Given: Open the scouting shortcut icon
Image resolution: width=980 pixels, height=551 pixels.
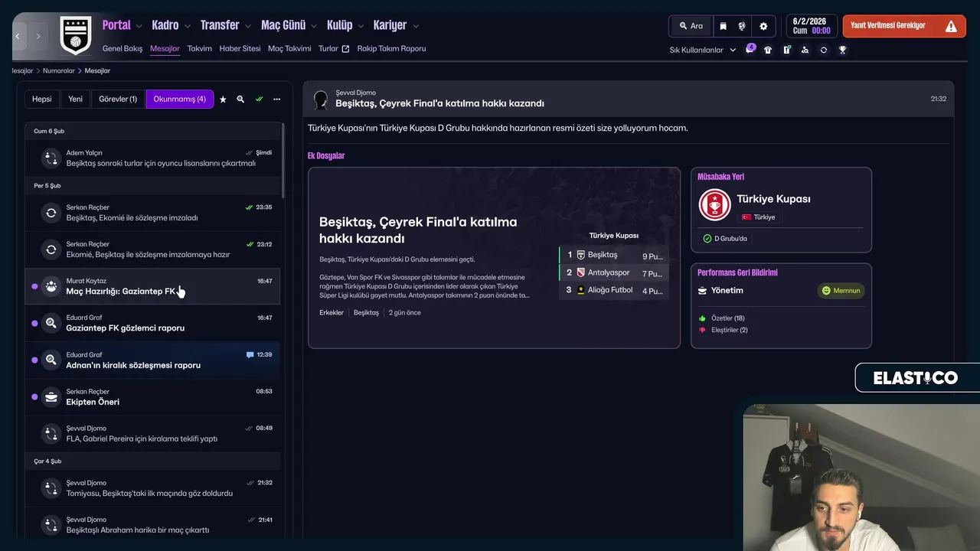Looking at the screenshot, I should click(805, 50).
